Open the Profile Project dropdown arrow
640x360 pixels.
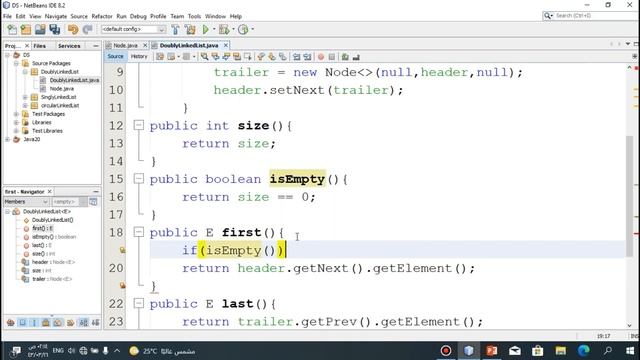[252, 29]
